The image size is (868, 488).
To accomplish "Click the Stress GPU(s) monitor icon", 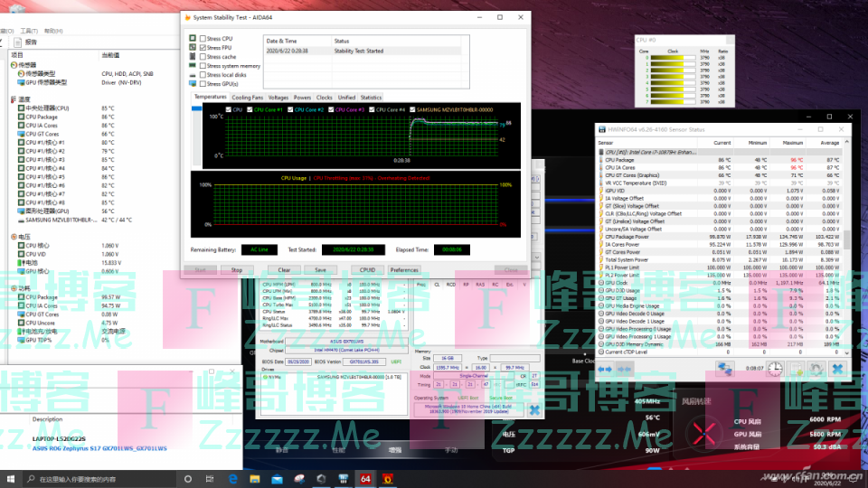I will pyautogui.click(x=193, y=83).
